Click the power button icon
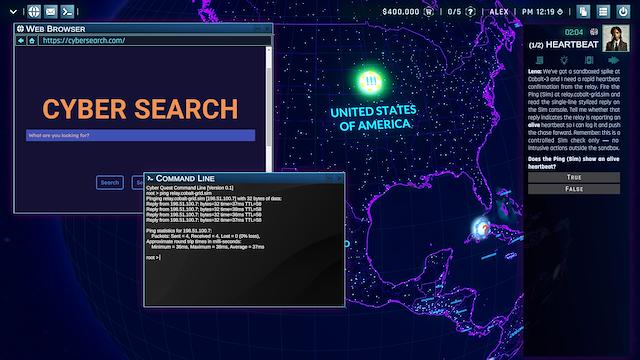The height and width of the screenshot is (360, 640). [x=623, y=11]
